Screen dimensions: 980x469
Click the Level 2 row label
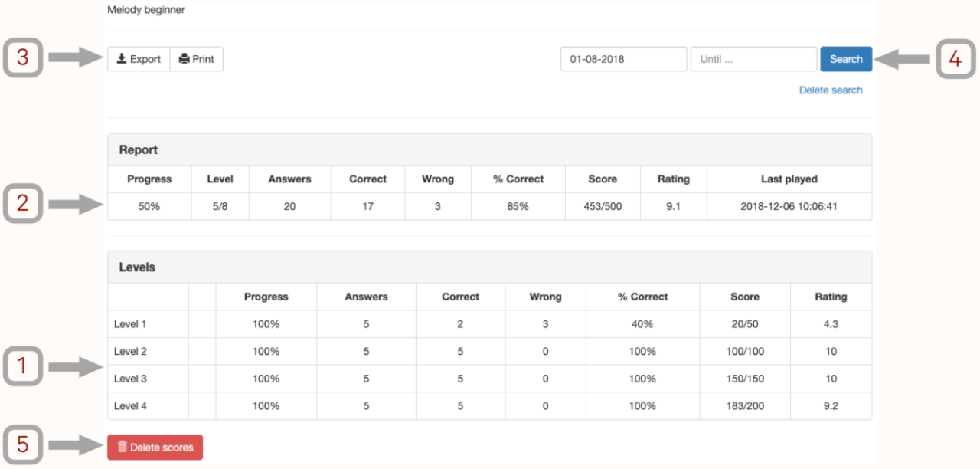pyautogui.click(x=130, y=352)
